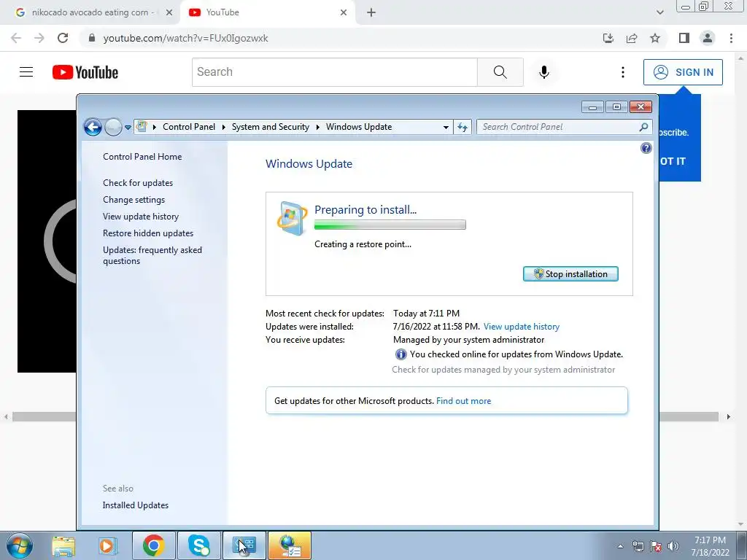Close the YouTube tab
Image resolution: width=747 pixels, height=560 pixels.
pos(344,13)
